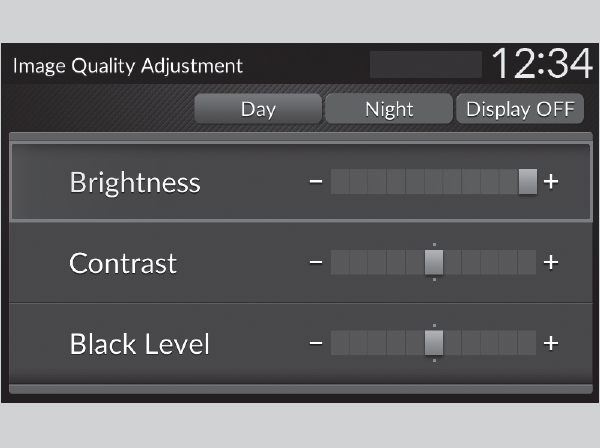Switch to Day display mode
The height and width of the screenshot is (448, 600).
pyautogui.click(x=258, y=109)
